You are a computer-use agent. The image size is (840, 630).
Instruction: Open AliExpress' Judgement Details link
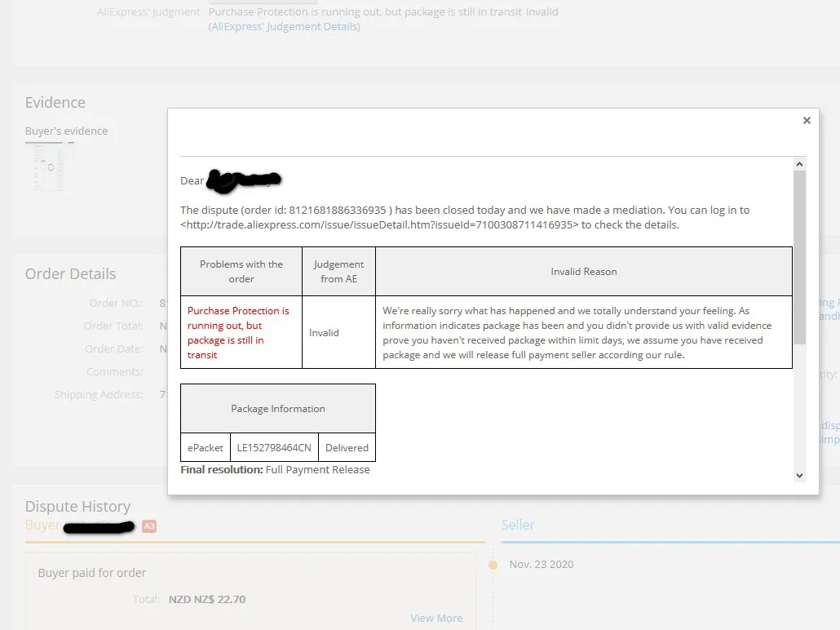[x=284, y=26]
